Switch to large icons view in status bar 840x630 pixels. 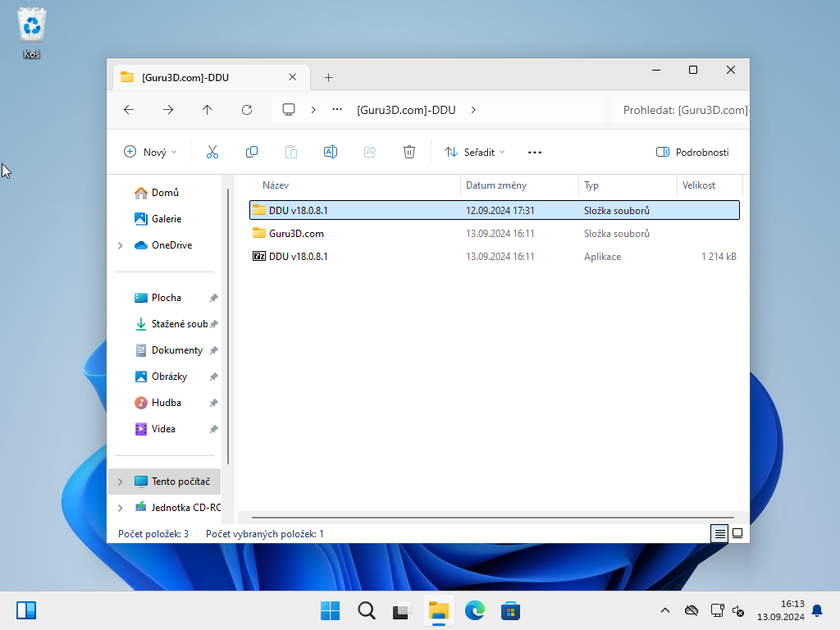[737, 533]
